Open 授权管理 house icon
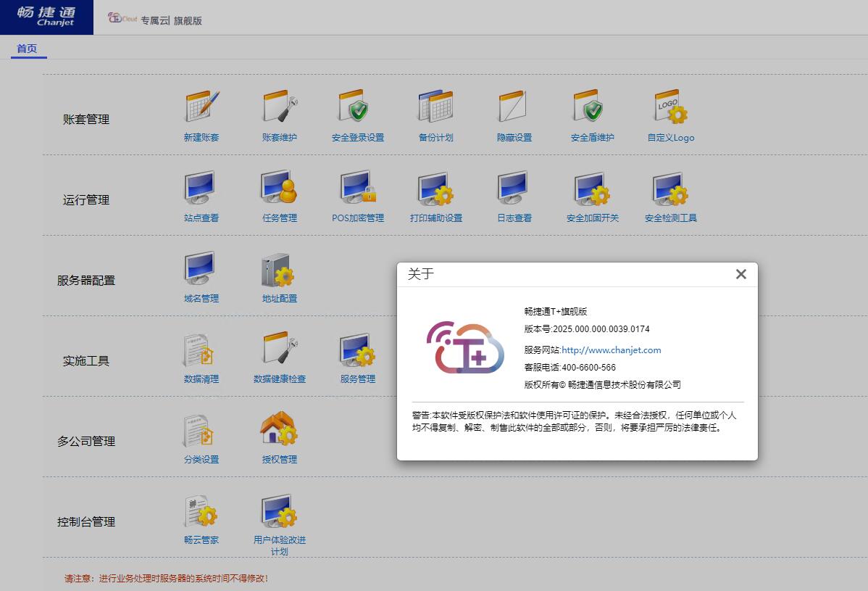Screen dimensions: 868x591 click(x=280, y=429)
